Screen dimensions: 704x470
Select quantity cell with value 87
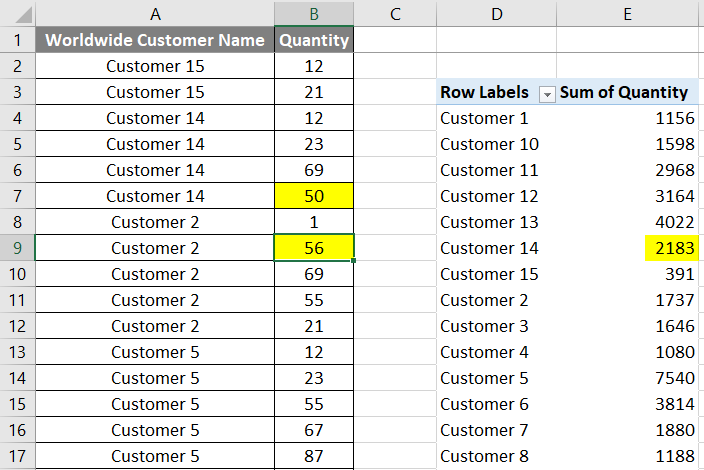coord(314,456)
